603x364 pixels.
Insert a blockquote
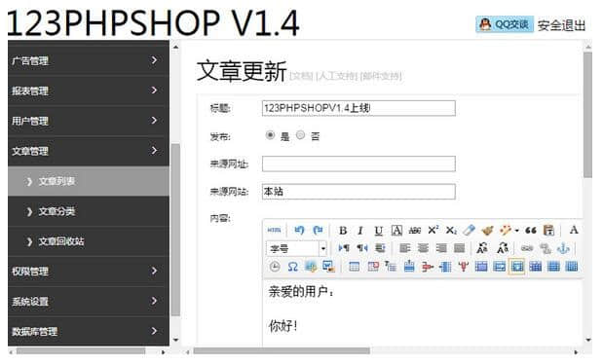pyautogui.click(x=531, y=231)
